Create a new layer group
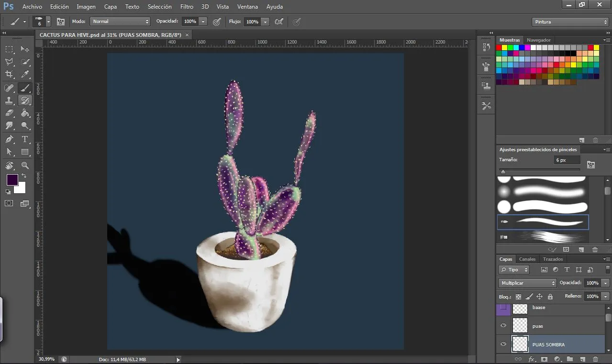This screenshot has height=364, width=612. [570, 359]
